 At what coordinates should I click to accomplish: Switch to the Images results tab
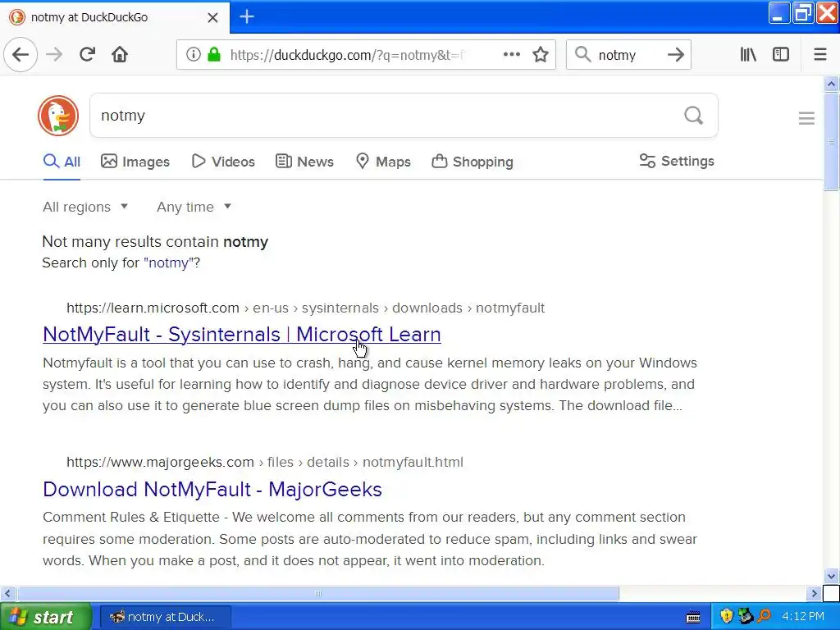click(135, 162)
